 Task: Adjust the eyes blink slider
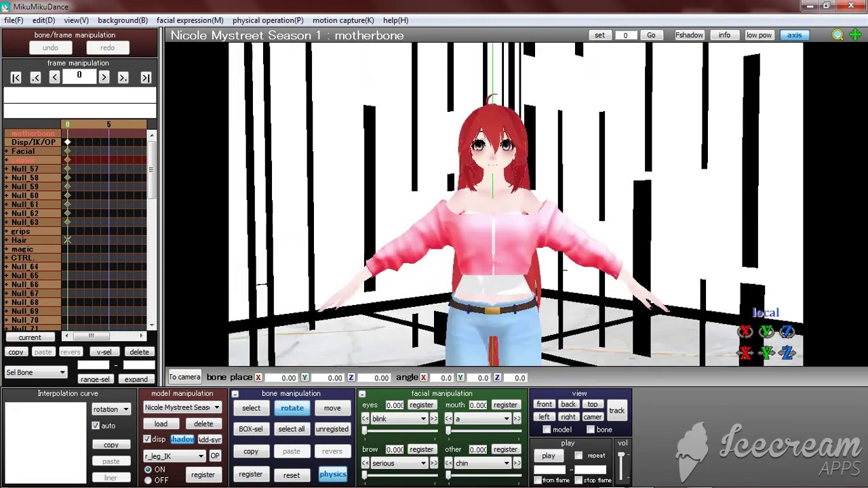[x=365, y=431]
